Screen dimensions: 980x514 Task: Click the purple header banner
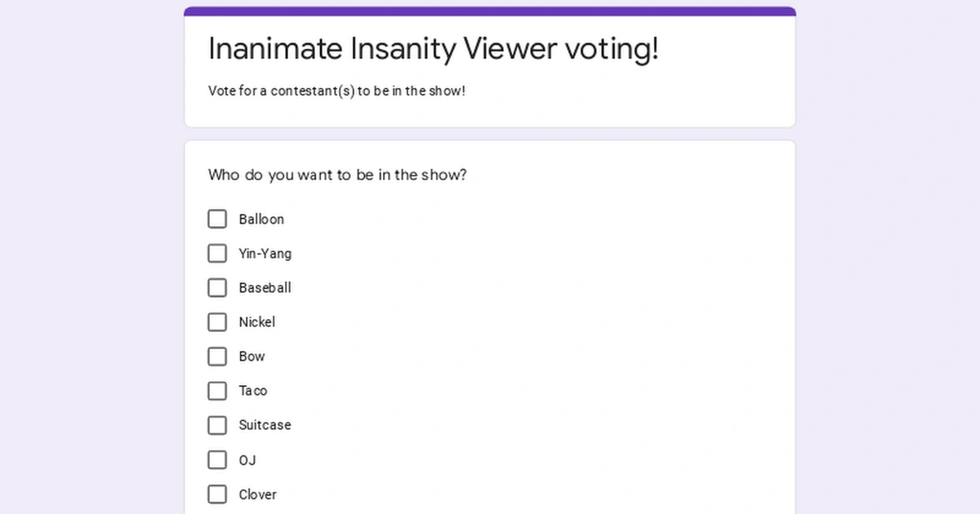point(489,9)
